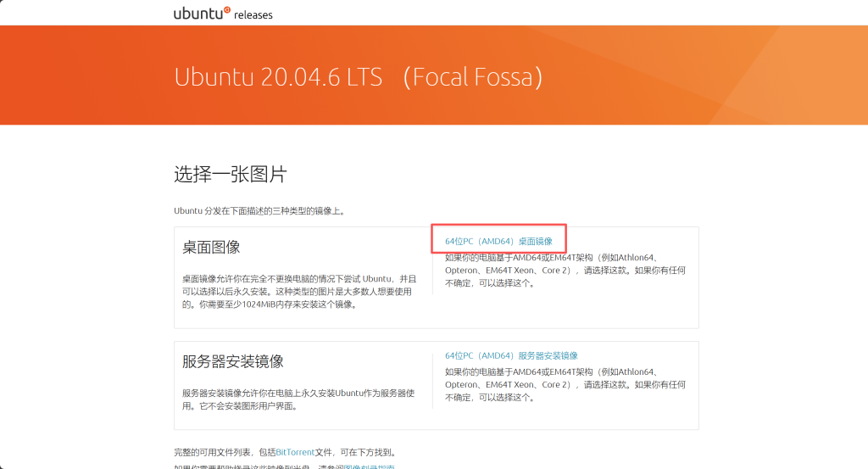Screen dimensions: 868x469
Task: Click the Ubuntu circle-of-friends logo icon
Action: pos(226,9)
